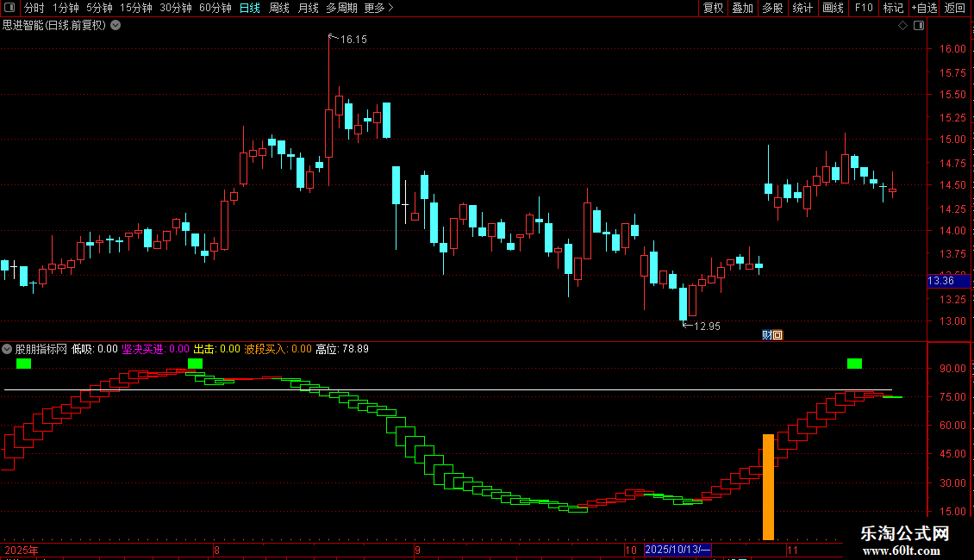Click the 波段买入 indicator label
The height and width of the screenshot is (560, 974).
265,349
